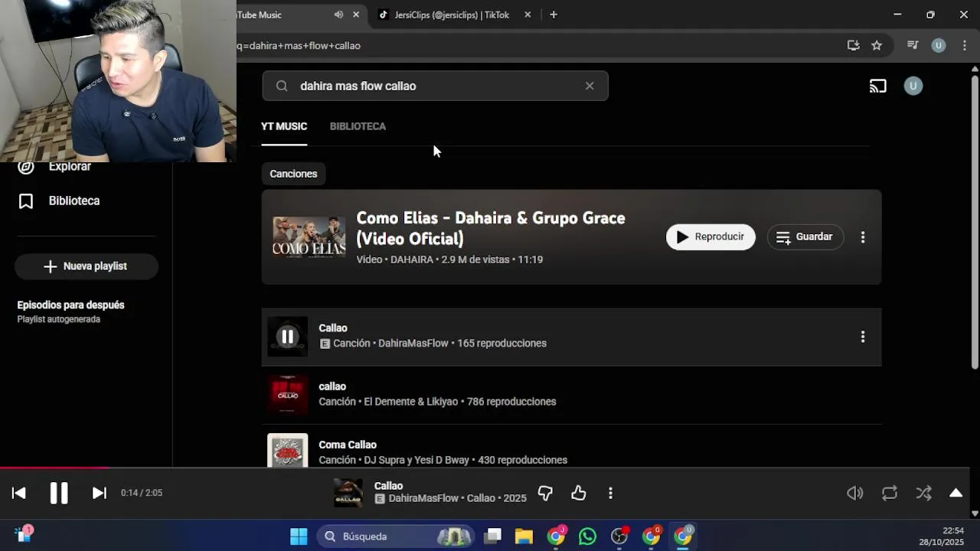980x551 pixels.
Task: Switch to the BIBLIOTECA tab
Action: [358, 126]
